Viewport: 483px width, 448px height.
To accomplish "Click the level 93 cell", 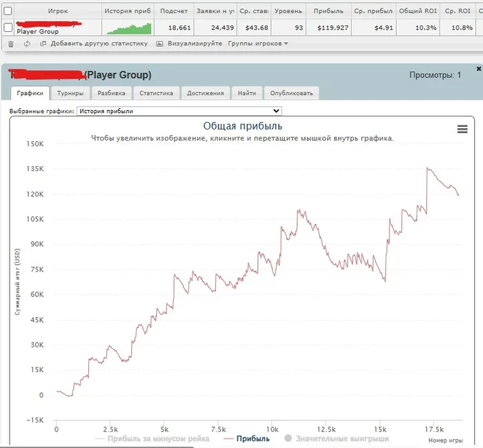I will click(x=288, y=28).
